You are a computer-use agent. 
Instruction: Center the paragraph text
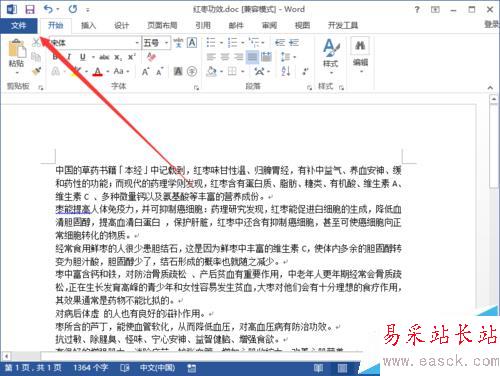tap(225, 57)
